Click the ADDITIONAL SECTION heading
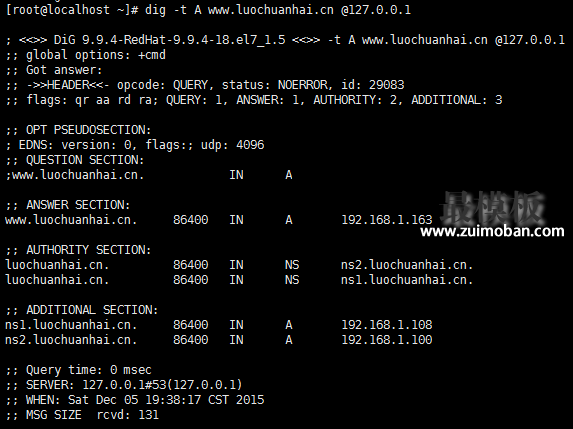This screenshot has height=429, width=573. tap(82, 310)
